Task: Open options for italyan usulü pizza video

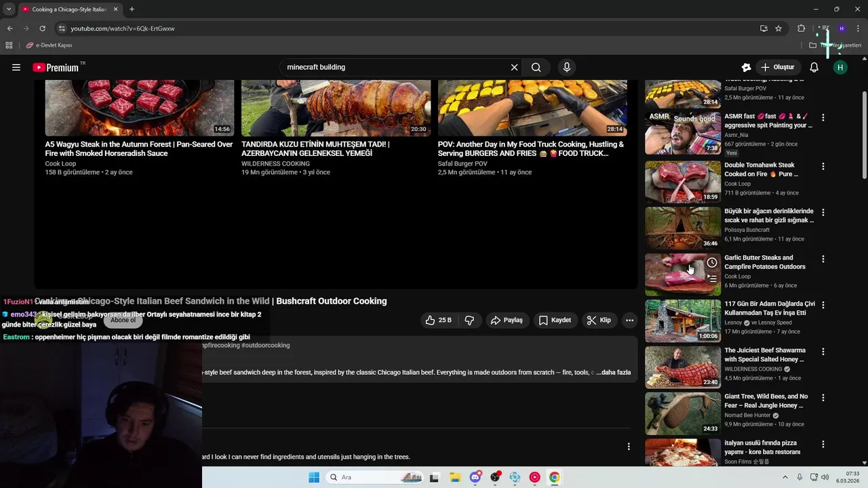Action: coord(823,444)
